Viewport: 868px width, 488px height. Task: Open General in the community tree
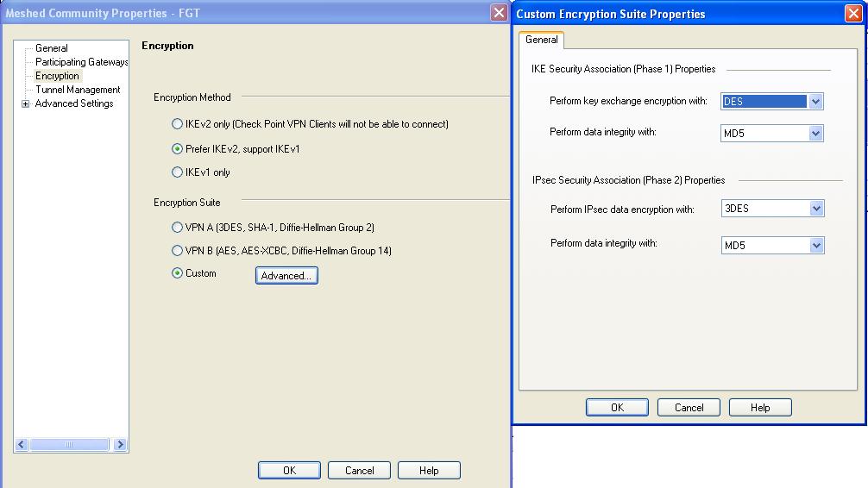pyautogui.click(x=52, y=48)
